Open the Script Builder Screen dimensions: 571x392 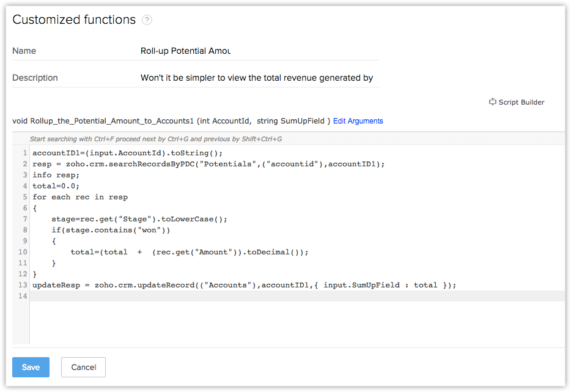click(x=517, y=102)
